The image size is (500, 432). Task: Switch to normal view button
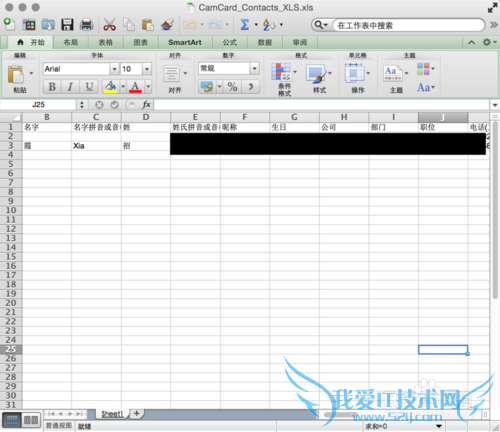pyautogui.click(x=12, y=420)
